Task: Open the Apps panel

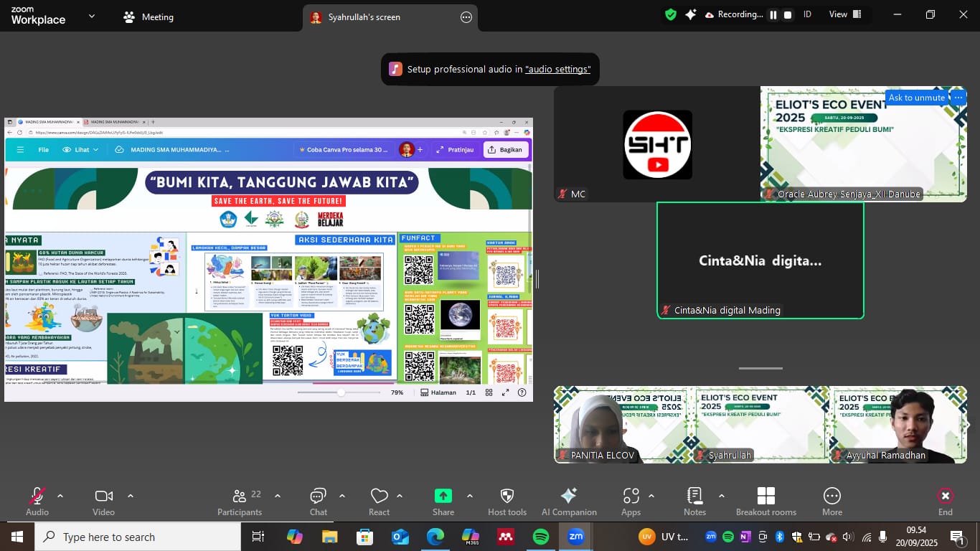Action: coord(631,501)
